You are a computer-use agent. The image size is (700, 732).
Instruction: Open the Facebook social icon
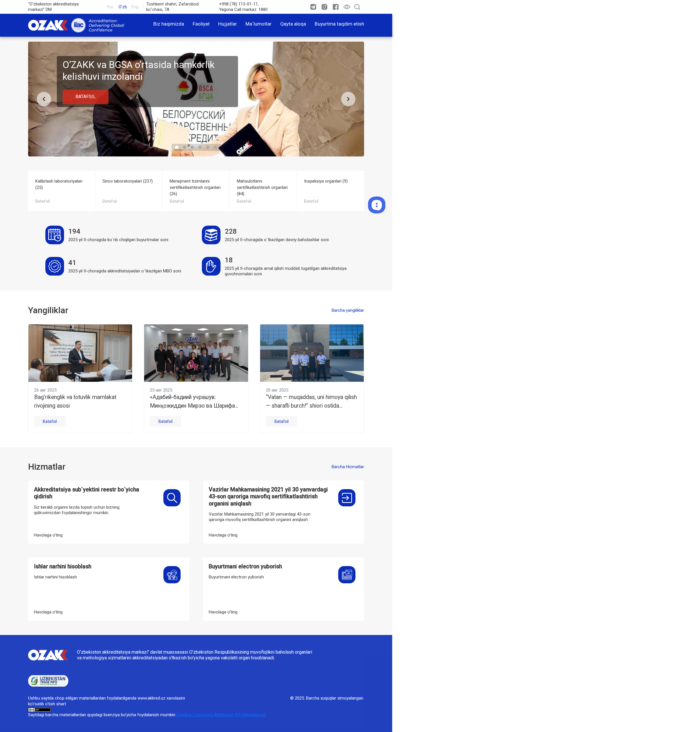tap(335, 7)
